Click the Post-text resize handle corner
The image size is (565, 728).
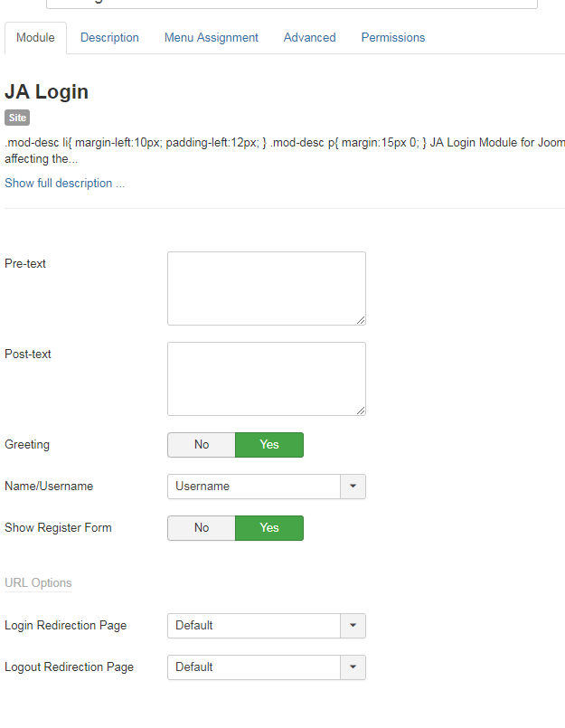pos(361,411)
